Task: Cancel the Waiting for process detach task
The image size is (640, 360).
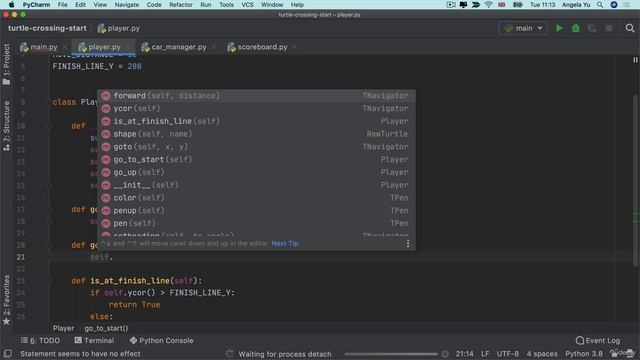Action: pos(444,354)
